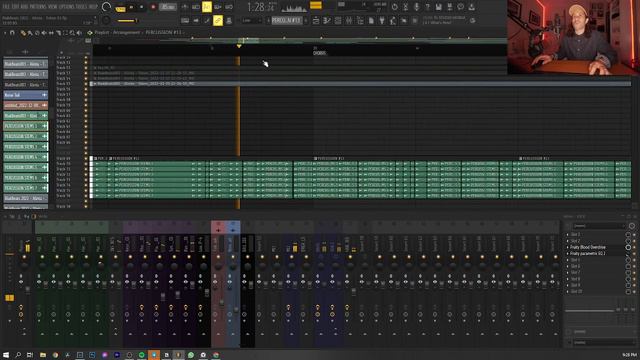The width and height of the screenshot is (640, 360).
Task: Click next pattern arrow right of pattern selector
Action: (306, 20)
